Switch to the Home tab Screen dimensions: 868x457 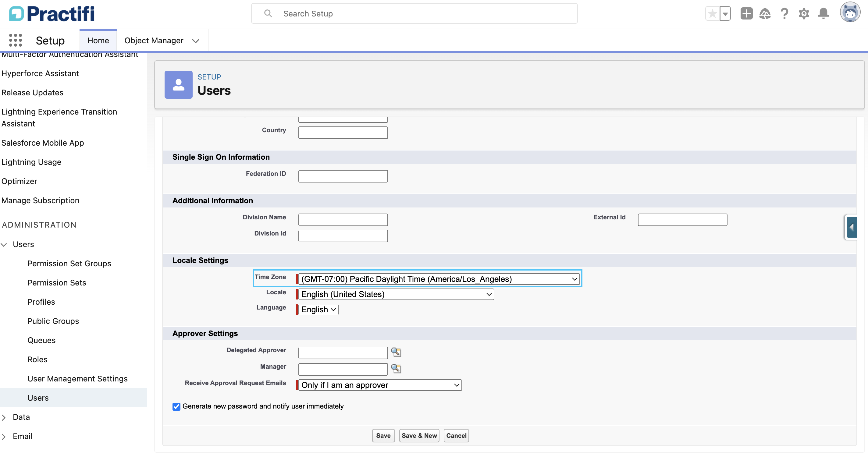tap(98, 41)
